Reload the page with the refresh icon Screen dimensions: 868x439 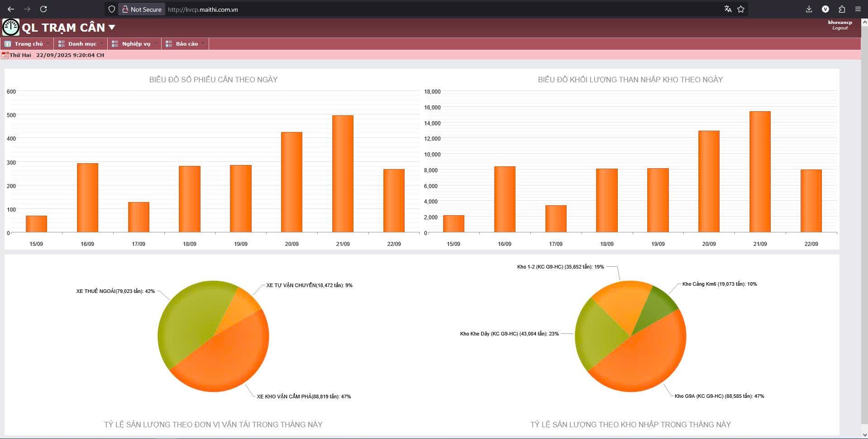coord(43,9)
